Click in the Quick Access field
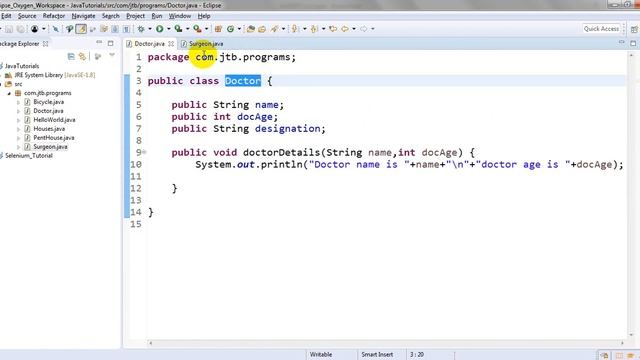The height and width of the screenshot is (360, 640). click(x=601, y=29)
